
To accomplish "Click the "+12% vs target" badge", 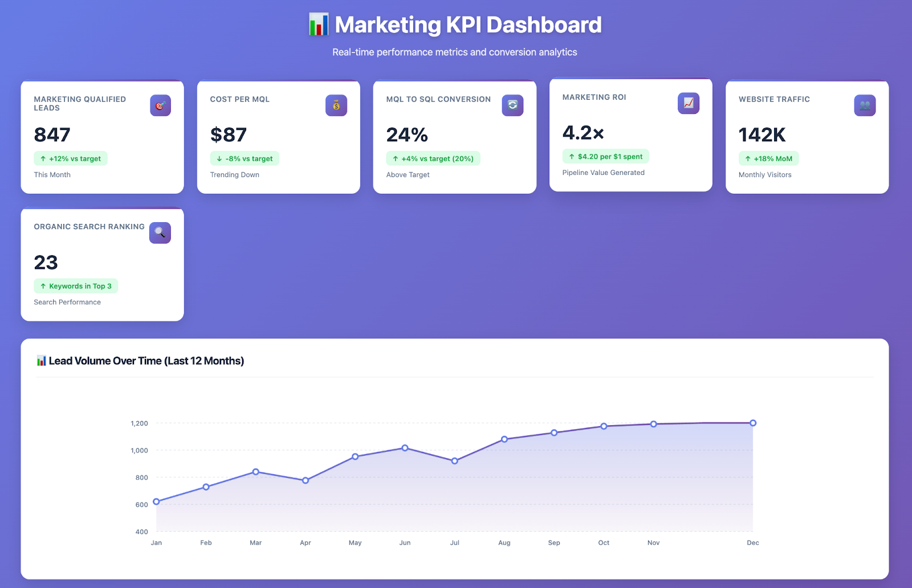I will click(x=70, y=158).
